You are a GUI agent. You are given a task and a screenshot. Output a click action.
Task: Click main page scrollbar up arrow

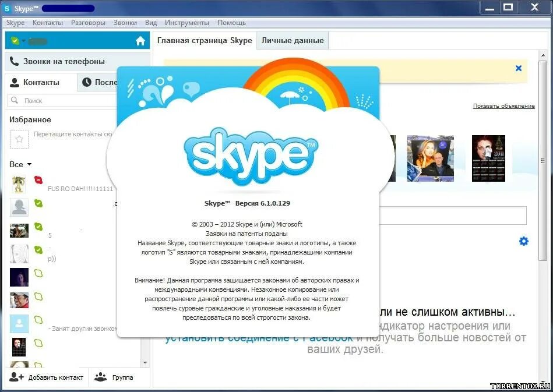tap(543, 56)
